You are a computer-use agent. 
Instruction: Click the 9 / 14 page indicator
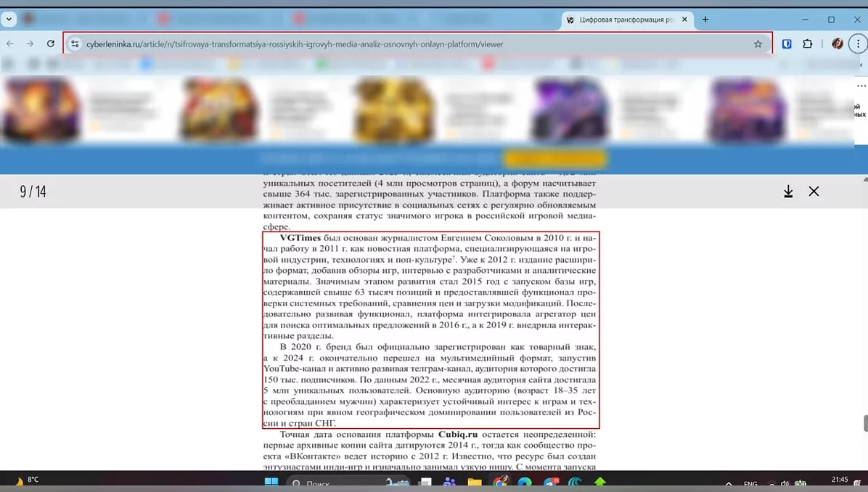tap(33, 192)
